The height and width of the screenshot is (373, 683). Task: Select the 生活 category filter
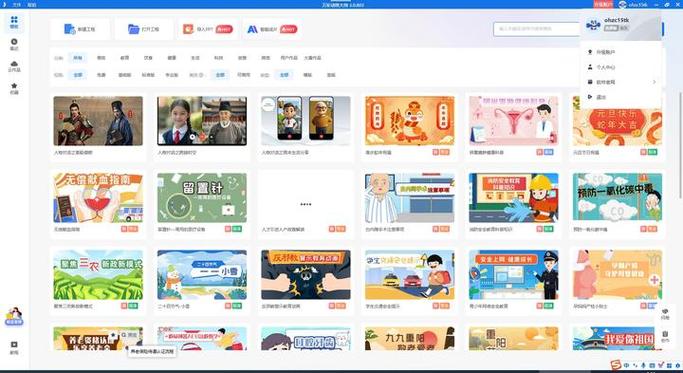195,58
